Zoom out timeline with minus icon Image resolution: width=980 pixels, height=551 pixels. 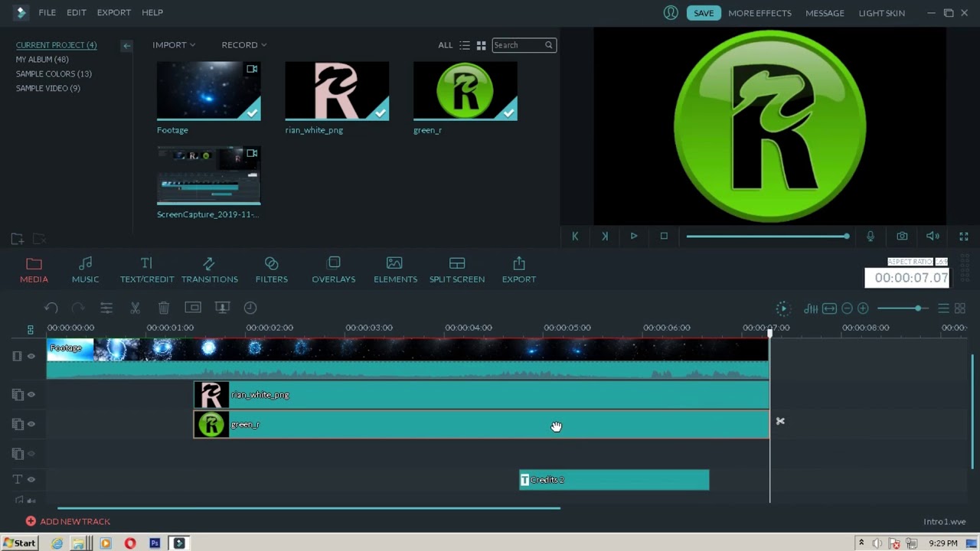coord(847,308)
